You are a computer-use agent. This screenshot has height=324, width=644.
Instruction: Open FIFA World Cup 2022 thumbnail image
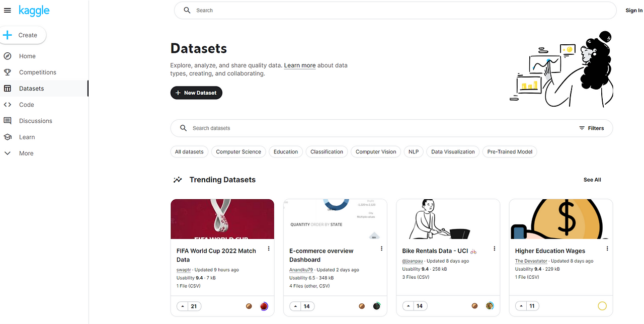click(x=222, y=219)
